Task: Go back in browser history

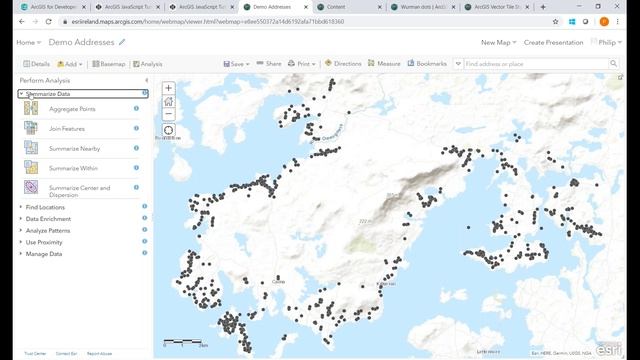Action: (x=22, y=22)
